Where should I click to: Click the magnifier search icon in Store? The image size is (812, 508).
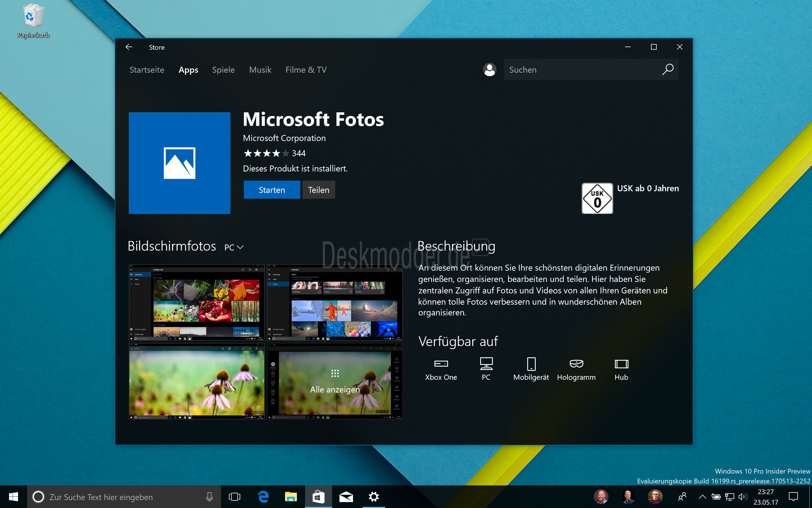(x=668, y=69)
